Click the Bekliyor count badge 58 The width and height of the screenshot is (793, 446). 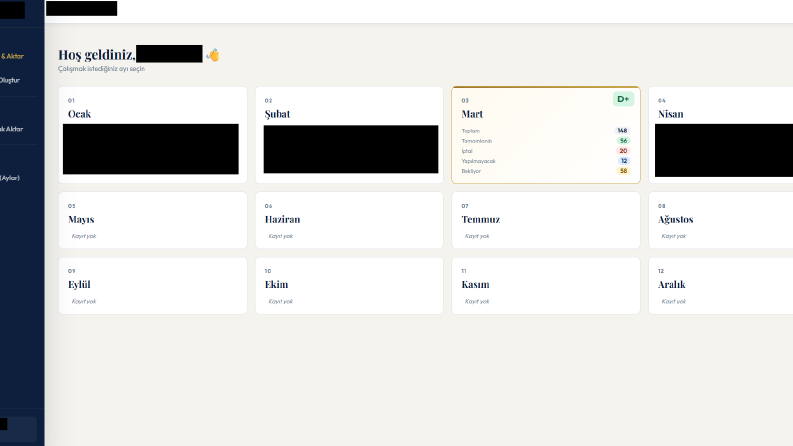623,171
